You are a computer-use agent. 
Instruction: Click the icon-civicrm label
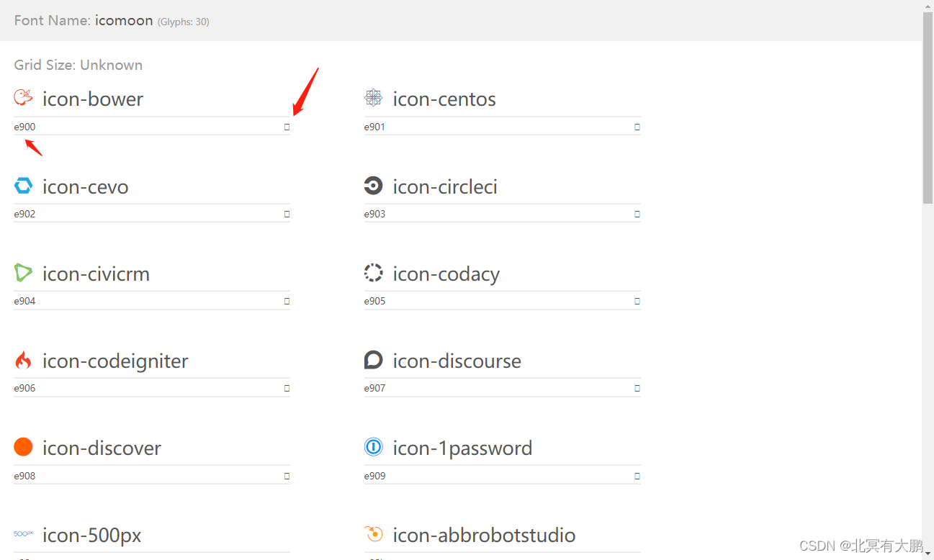click(x=96, y=274)
